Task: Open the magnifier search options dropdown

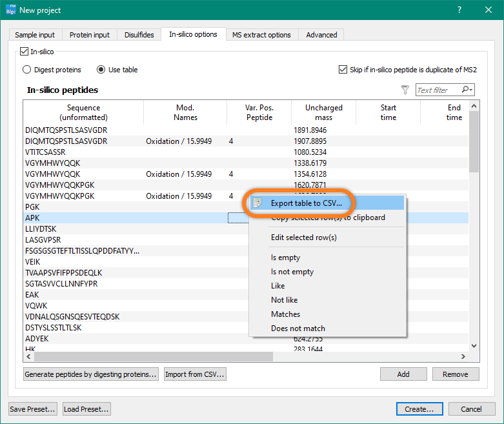Action: (469, 90)
